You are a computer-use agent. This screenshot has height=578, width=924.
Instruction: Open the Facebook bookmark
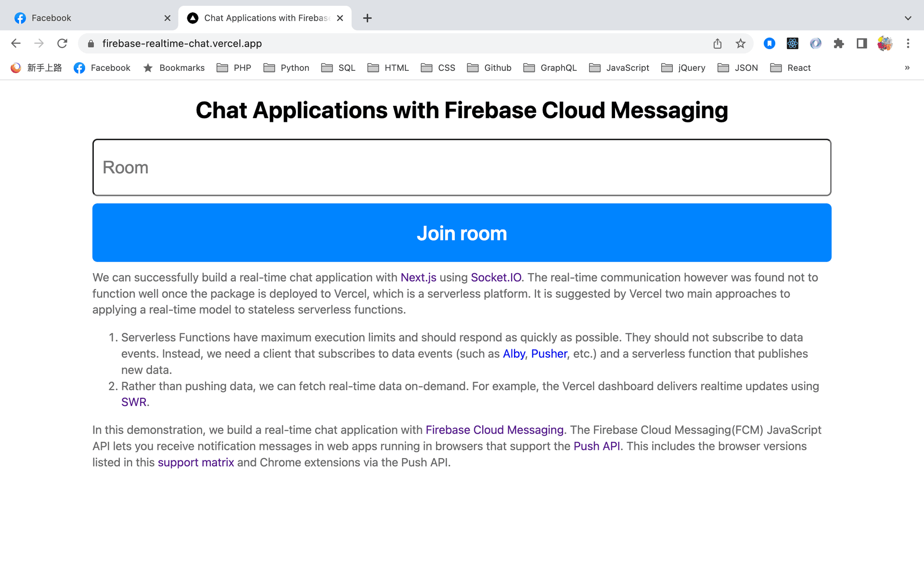[102, 68]
